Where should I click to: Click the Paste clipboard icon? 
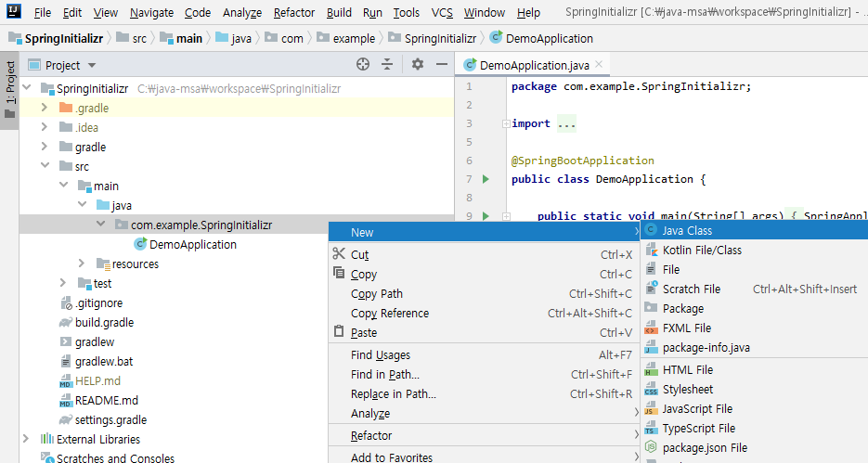click(x=339, y=331)
